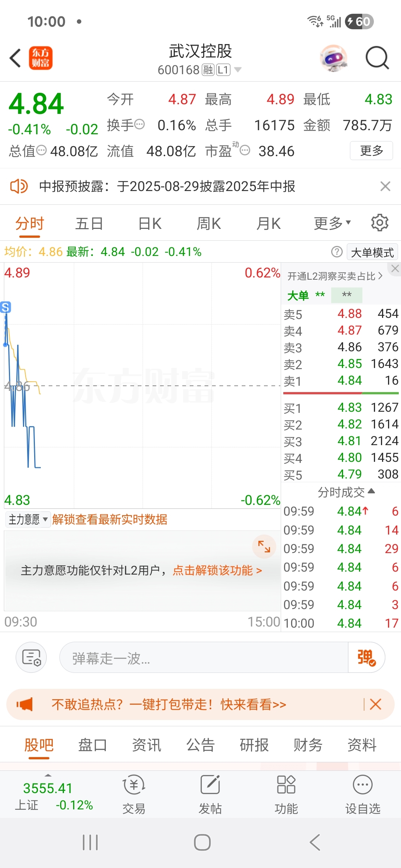This screenshot has width=401, height=868.
Task: Open 开通L2洞察买卖占比 link
Action: 335,276
